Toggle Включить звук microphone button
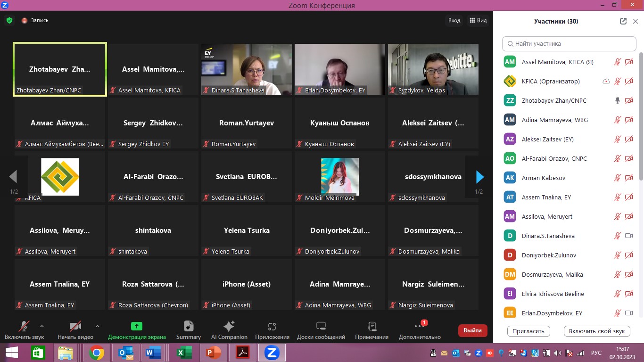 (x=24, y=330)
